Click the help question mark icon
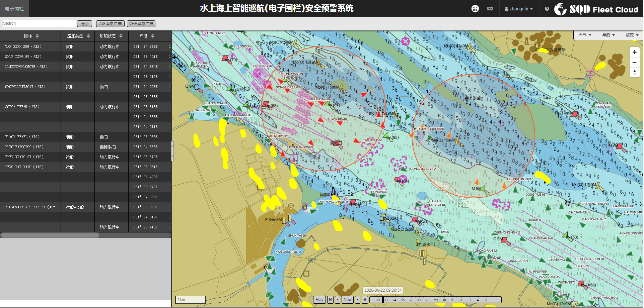Viewport: 644px width, 308px height. [x=547, y=9]
